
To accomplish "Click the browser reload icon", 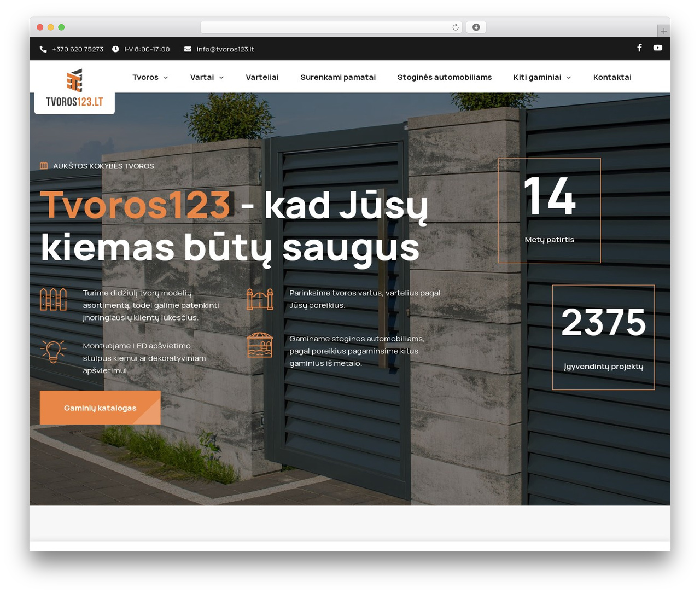I will 456,27.
